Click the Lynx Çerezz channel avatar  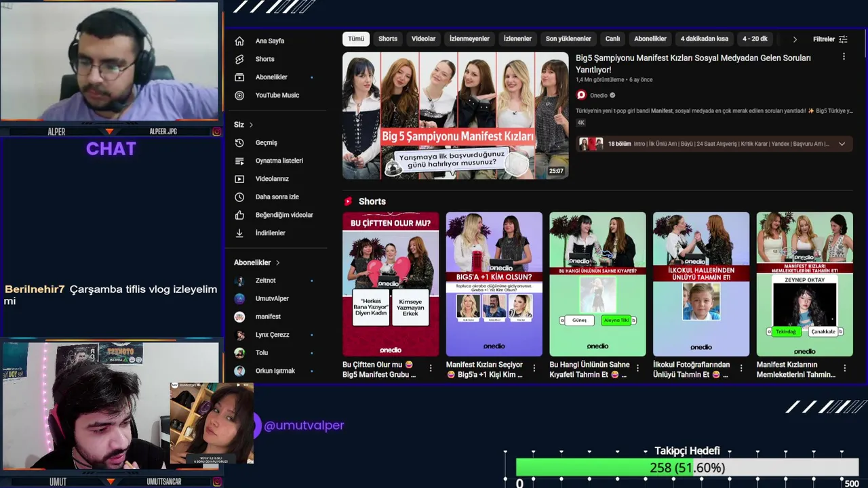(x=239, y=335)
